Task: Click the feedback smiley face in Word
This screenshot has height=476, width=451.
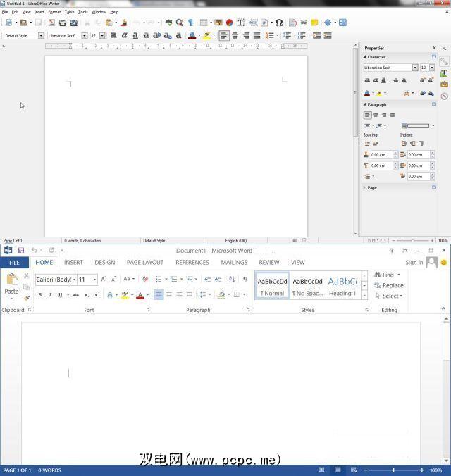Action: pyautogui.click(x=444, y=262)
